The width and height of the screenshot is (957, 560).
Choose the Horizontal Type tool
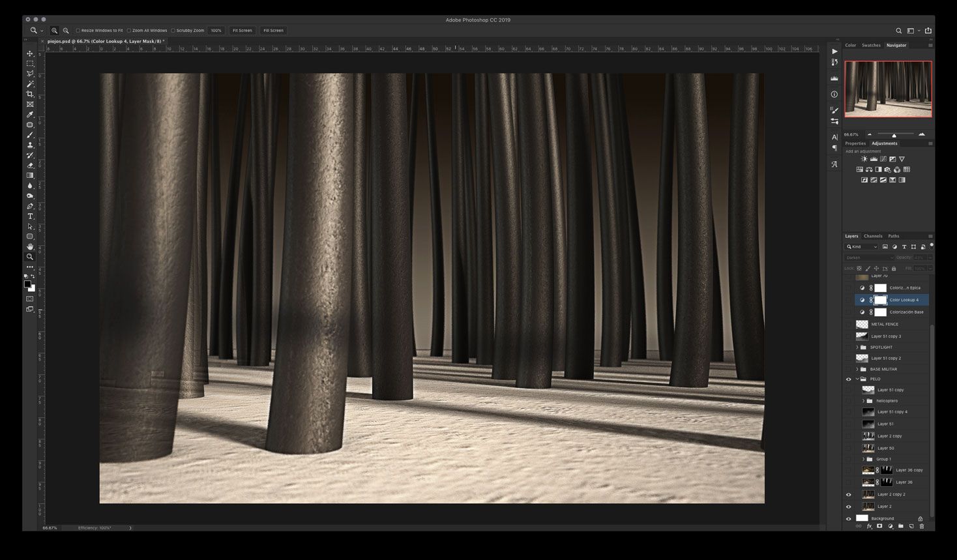point(30,216)
